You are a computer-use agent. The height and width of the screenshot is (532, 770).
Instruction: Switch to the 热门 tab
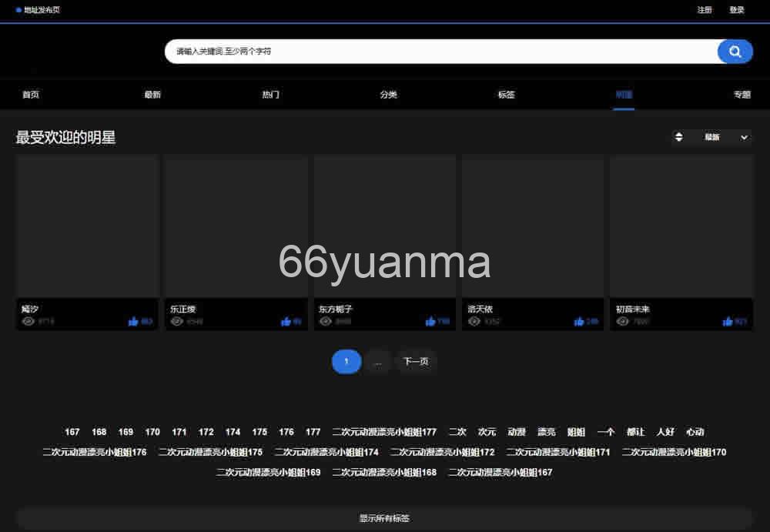(x=270, y=94)
